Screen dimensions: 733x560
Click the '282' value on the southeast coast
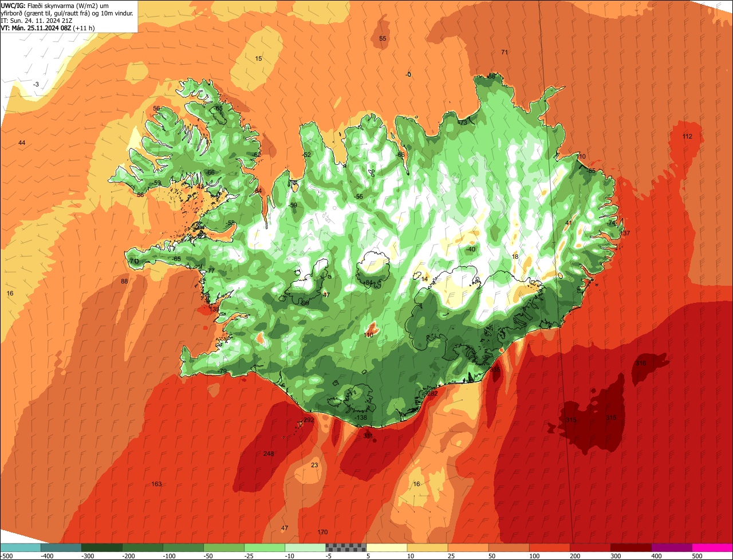pos(432,393)
